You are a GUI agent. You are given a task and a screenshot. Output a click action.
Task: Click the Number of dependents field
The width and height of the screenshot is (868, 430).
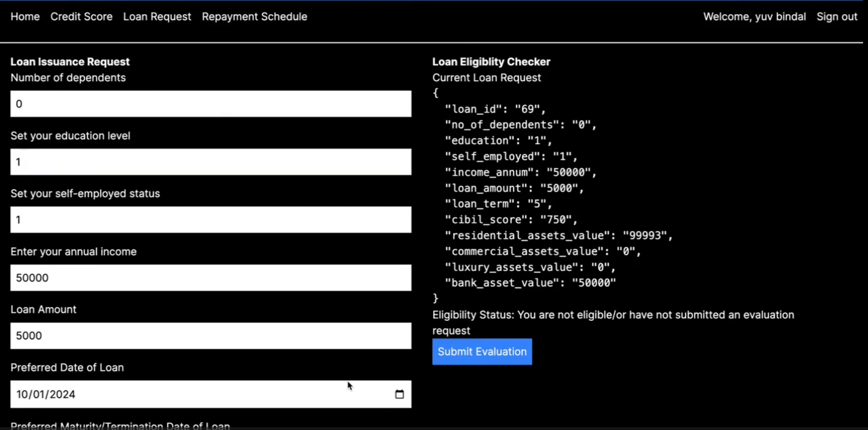[x=211, y=104]
